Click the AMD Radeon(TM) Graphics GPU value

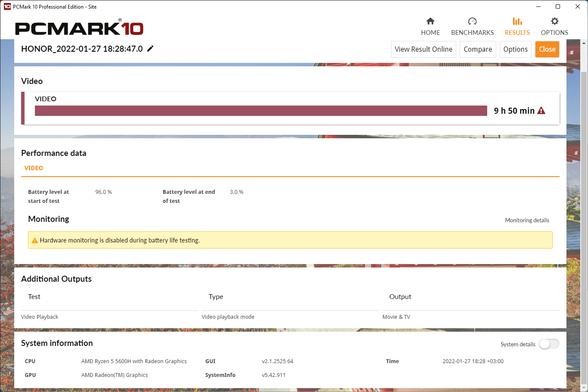point(115,375)
